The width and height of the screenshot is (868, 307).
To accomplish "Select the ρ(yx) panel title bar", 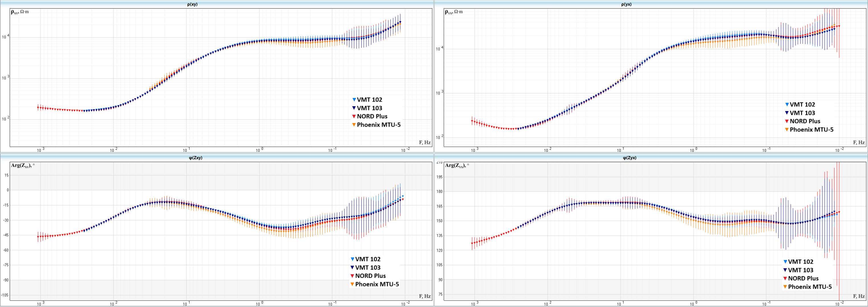I will pos(626,4).
